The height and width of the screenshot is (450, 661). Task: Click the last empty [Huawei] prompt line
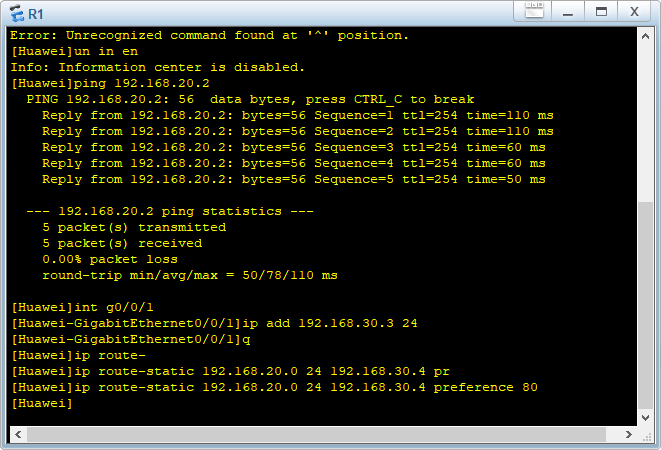pyautogui.click(x=42, y=403)
